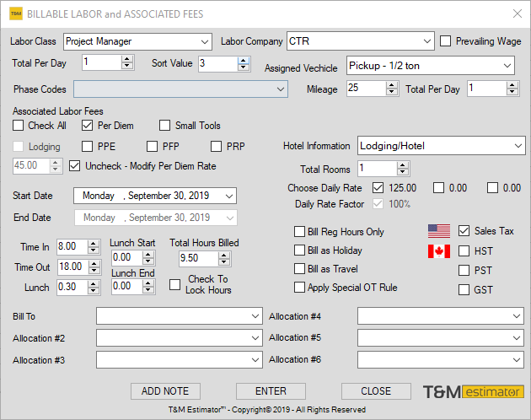
Task: Tick the second 0.00 daily rate checkbox
Action: (x=438, y=188)
